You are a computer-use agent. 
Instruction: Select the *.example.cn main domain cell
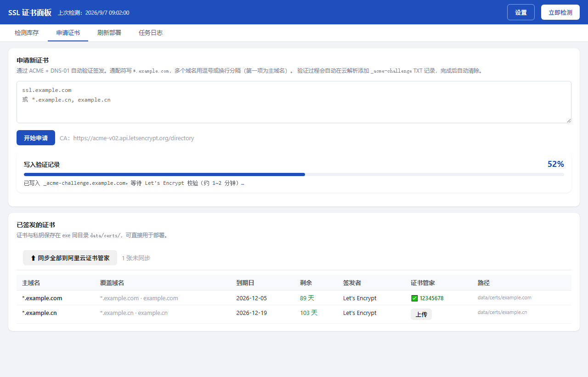point(40,313)
